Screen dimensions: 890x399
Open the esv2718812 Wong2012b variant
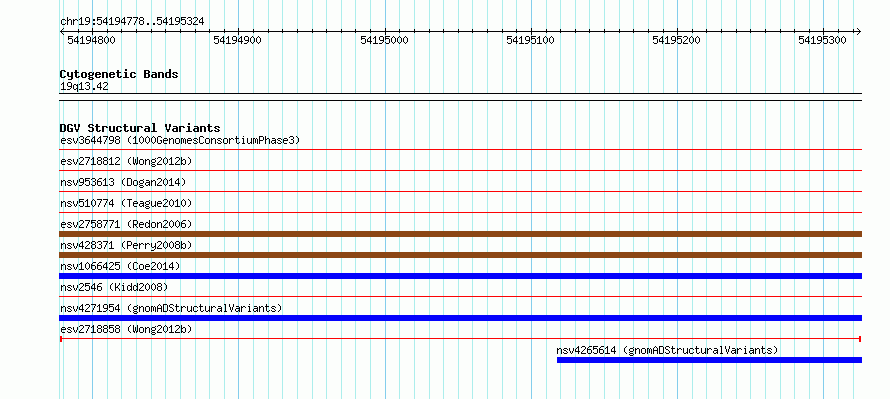pos(126,161)
